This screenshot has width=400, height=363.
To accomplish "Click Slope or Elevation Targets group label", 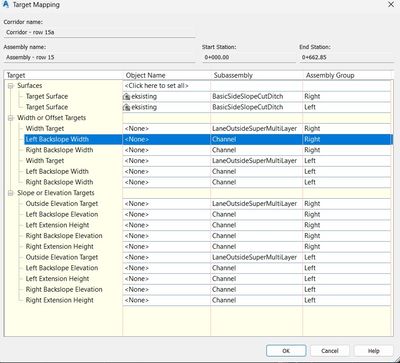I will [56, 193].
